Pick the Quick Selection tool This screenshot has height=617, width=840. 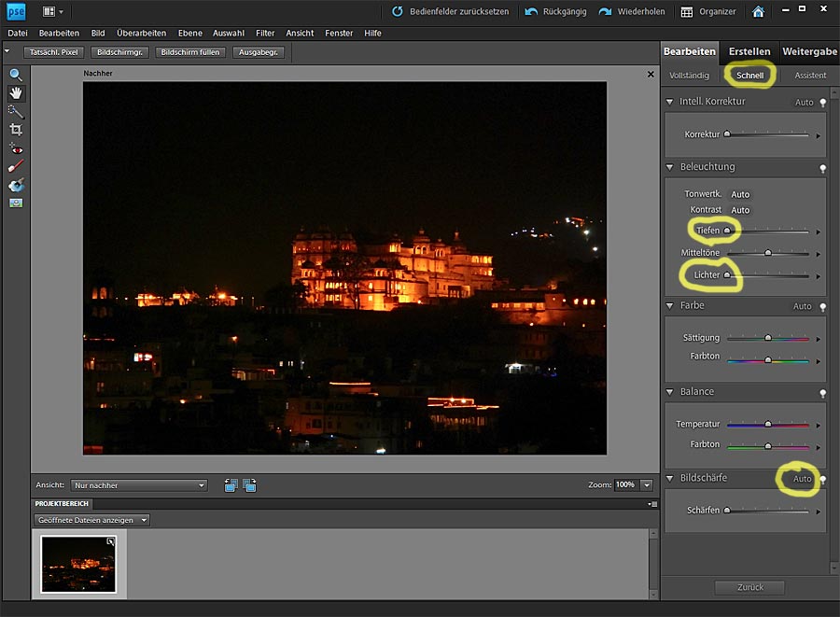point(16,111)
